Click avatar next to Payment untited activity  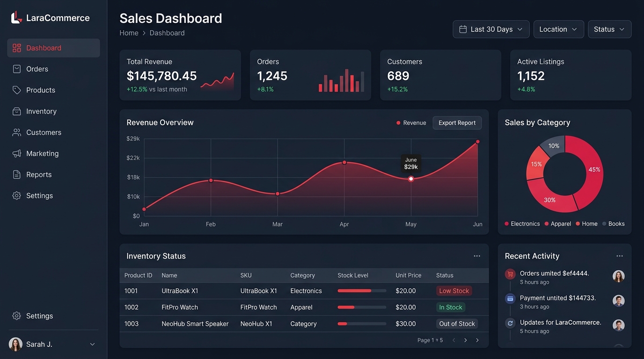click(619, 301)
